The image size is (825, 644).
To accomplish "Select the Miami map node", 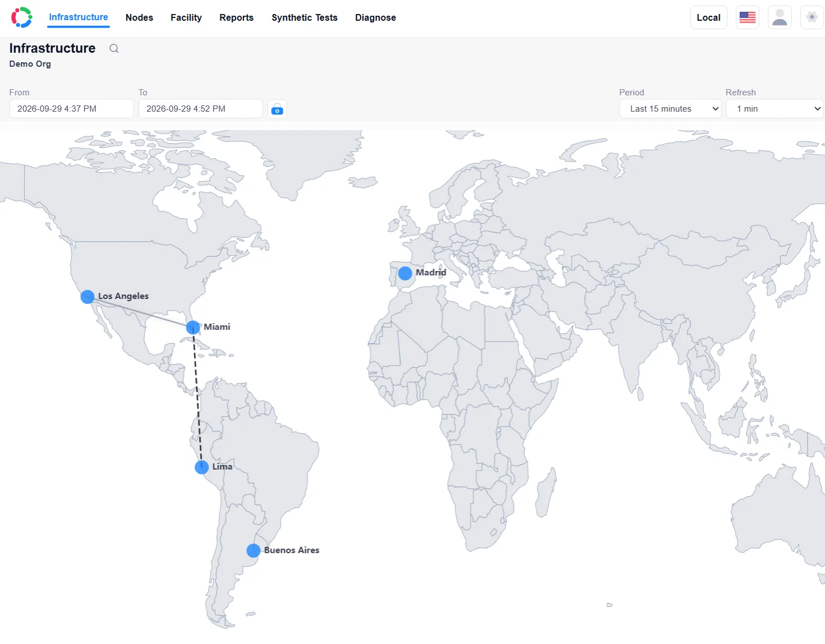I will (x=193, y=327).
